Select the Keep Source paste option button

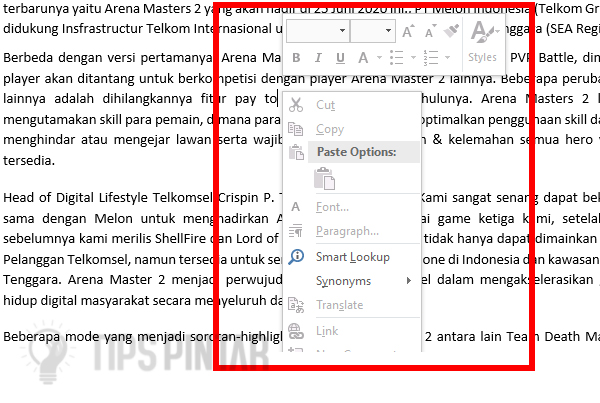(x=324, y=178)
